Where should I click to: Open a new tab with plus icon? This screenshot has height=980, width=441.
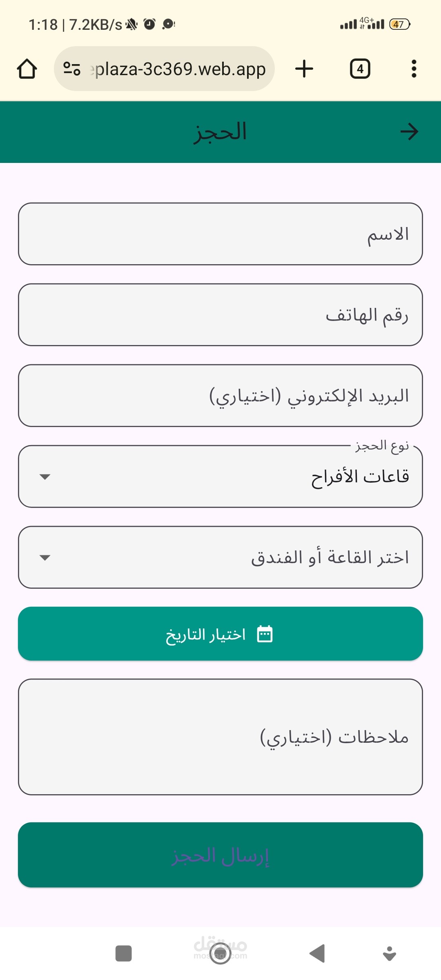click(304, 69)
